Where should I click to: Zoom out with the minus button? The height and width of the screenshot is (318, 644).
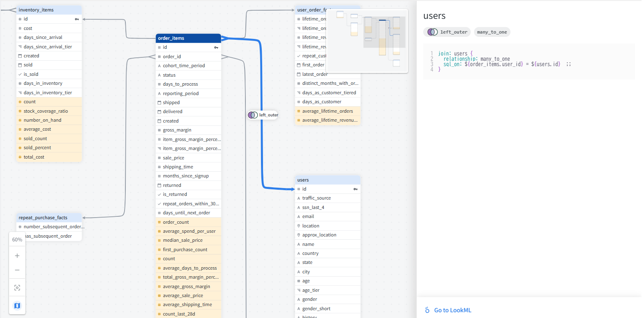[17, 270]
